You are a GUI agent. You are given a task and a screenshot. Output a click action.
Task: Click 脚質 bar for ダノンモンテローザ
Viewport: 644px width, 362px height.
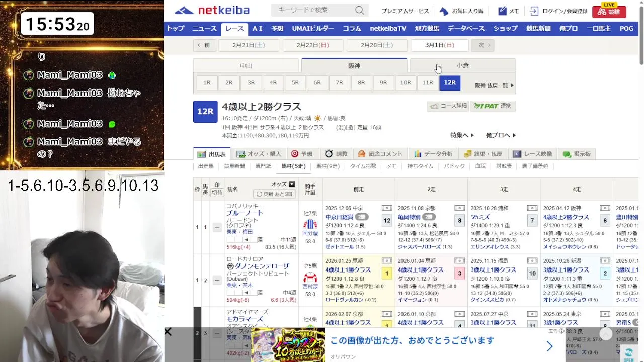(x=242, y=292)
